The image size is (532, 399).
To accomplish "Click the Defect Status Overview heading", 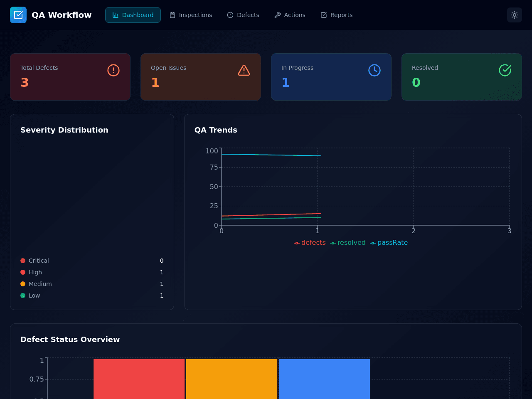I will click(70, 340).
